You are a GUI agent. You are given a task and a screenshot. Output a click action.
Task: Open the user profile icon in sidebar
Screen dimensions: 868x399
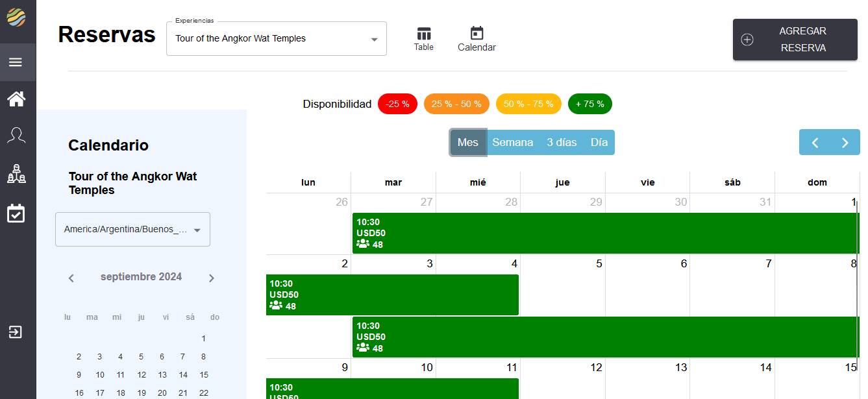[16, 136]
